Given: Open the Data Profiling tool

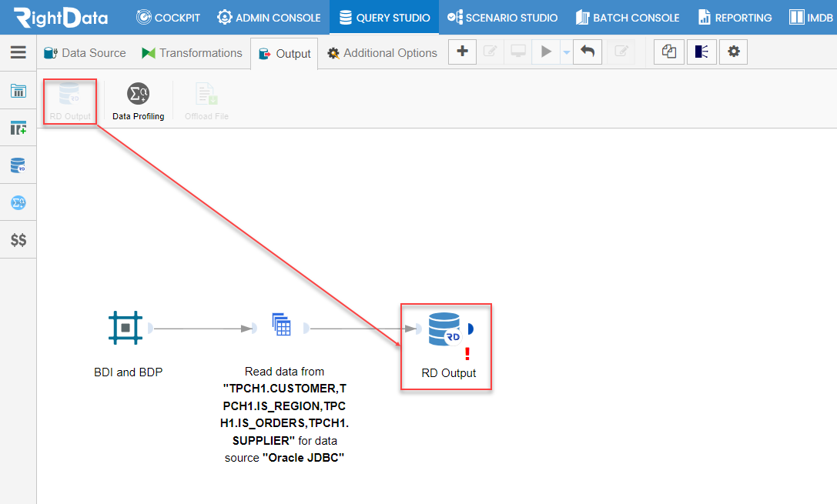Looking at the screenshot, I should tap(138, 100).
